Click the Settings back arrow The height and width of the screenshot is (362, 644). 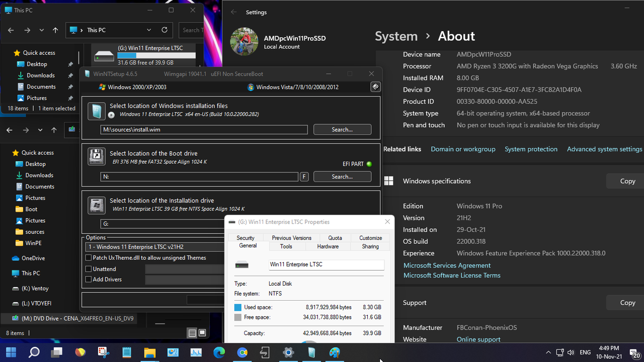233,12
